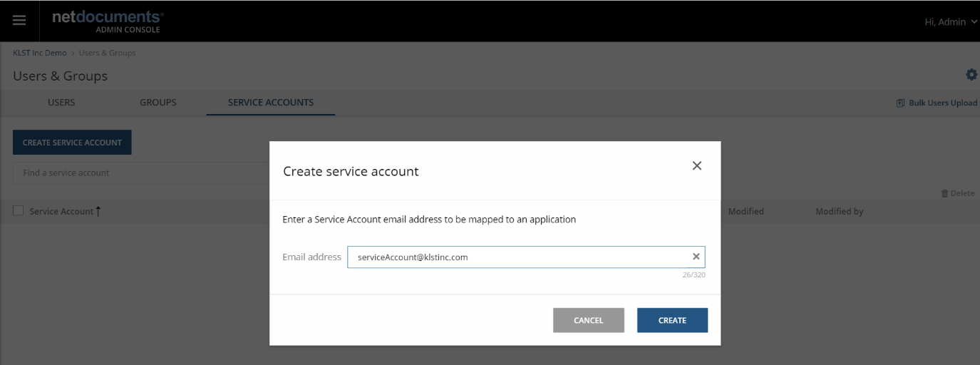Click the Delete trash icon

click(945, 193)
